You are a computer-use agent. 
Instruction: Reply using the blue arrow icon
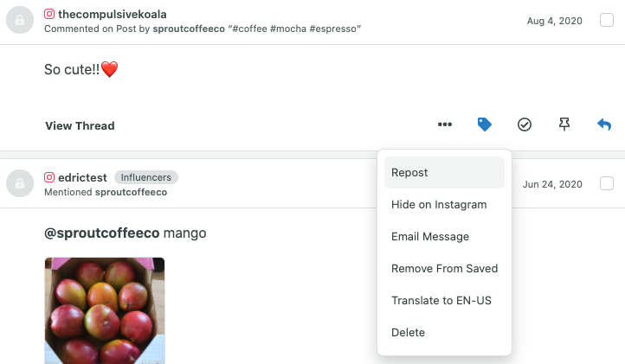[604, 125]
